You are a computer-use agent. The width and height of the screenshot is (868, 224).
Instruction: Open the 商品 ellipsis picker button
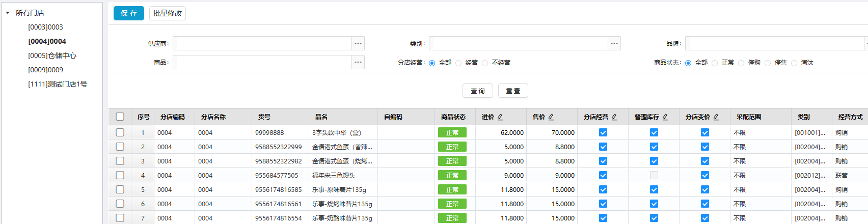tap(358, 62)
